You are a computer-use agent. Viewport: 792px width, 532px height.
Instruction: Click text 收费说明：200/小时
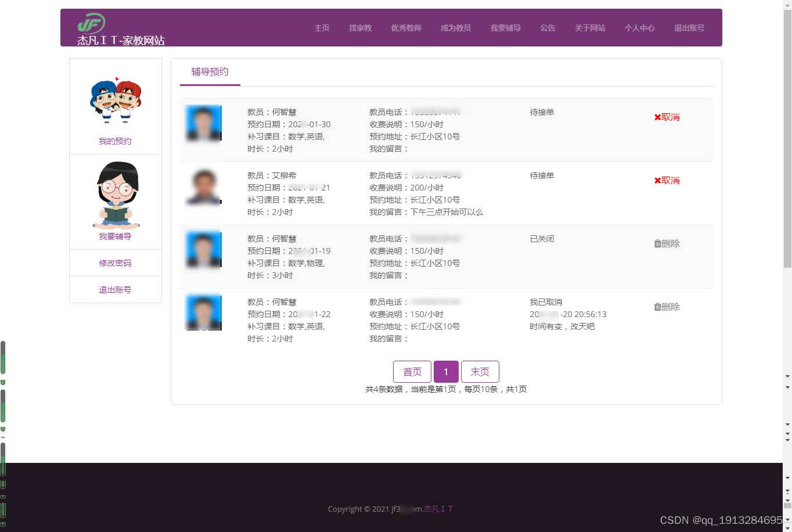(x=406, y=188)
